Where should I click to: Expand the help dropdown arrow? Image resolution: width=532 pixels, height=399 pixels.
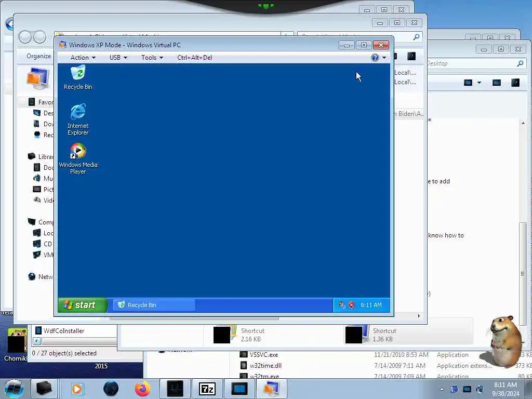(x=384, y=58)
